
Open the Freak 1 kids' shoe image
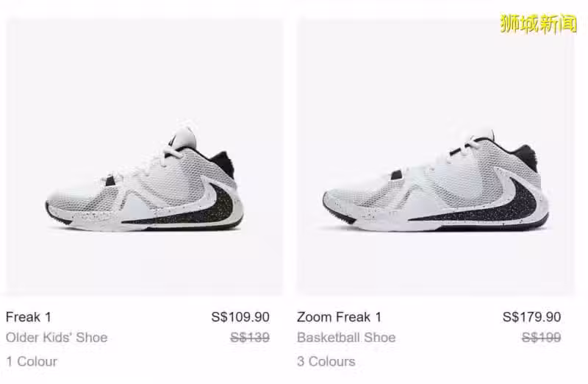(x=144, y=157)
